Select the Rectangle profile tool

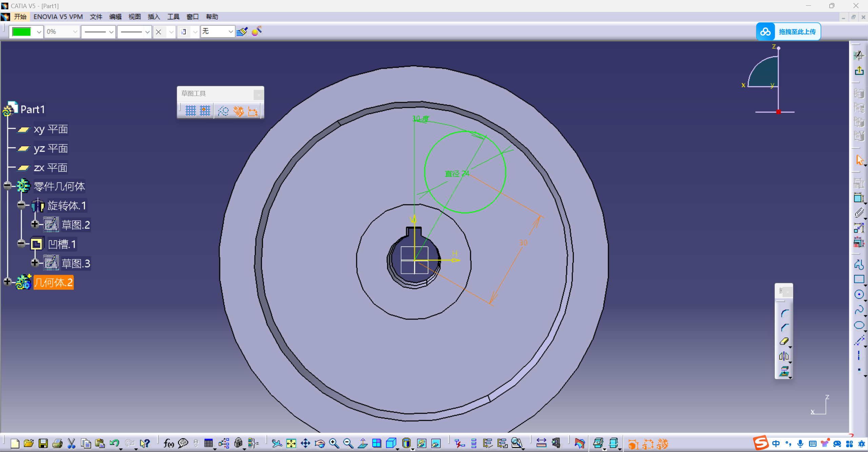tap(859, 279)
